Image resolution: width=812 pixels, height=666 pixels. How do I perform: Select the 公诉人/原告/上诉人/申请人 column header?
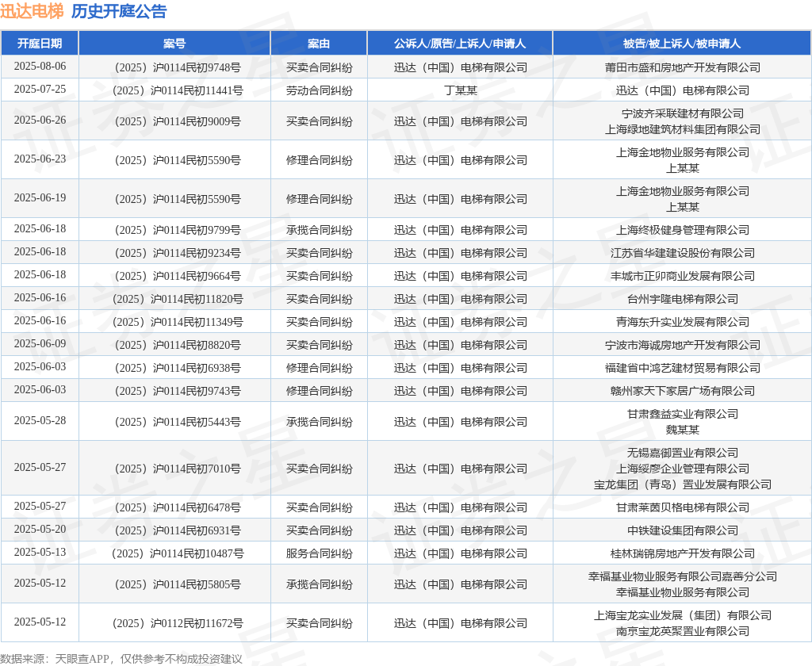pos(460,44)
